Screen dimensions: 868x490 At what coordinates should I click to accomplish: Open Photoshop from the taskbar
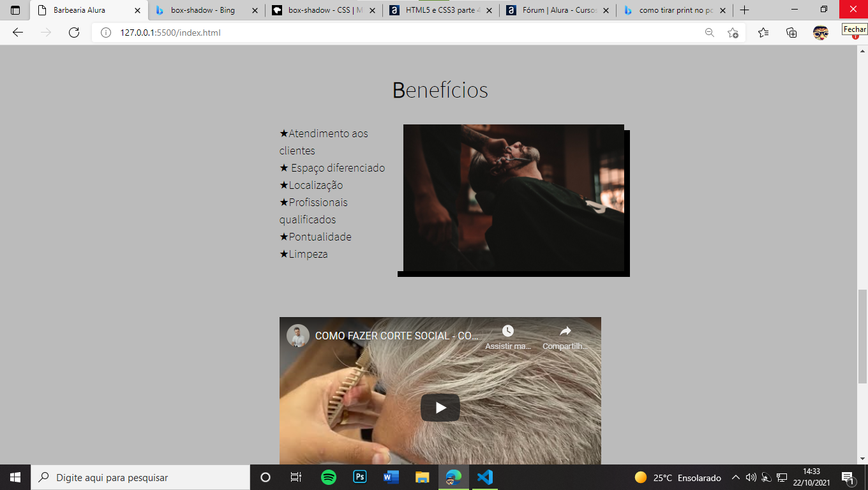pos(360,477)
